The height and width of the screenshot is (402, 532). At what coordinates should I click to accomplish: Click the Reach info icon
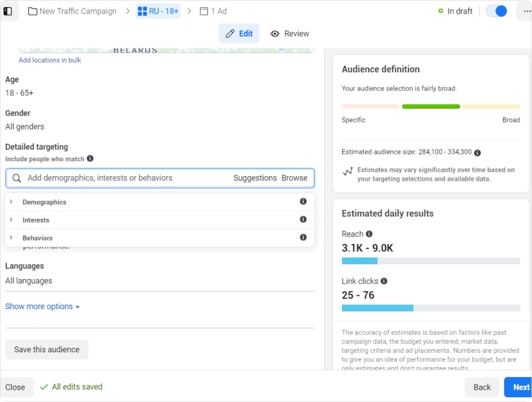click(369, 234)
